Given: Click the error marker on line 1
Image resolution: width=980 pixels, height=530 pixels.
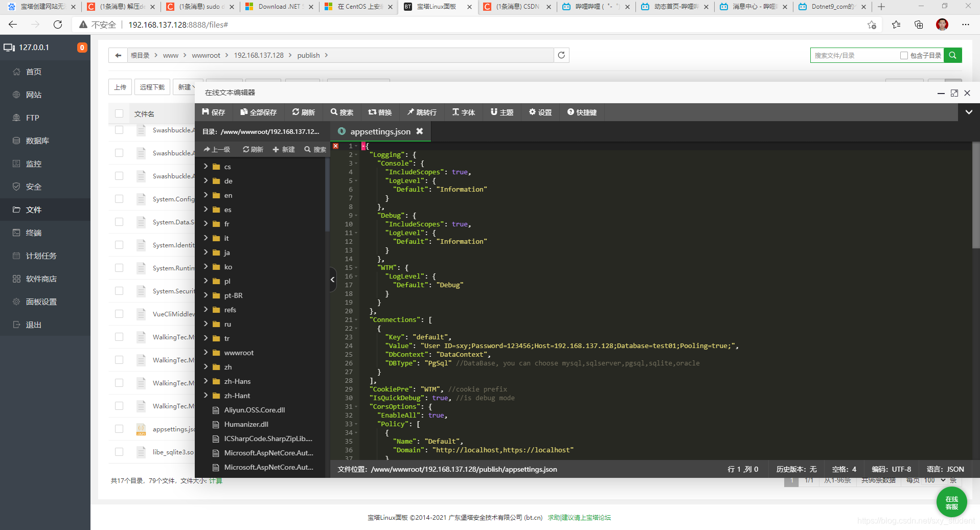Looking at the screenshot, I should pyautogui.click(x=335, y=146).
